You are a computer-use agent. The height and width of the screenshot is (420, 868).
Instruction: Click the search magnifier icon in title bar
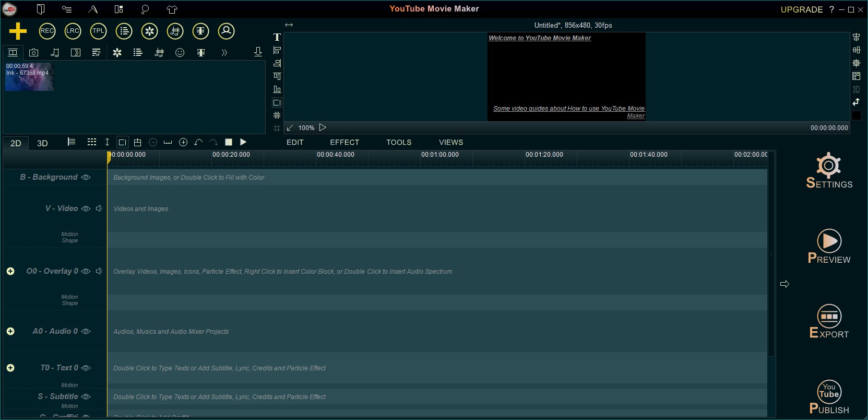145,9
